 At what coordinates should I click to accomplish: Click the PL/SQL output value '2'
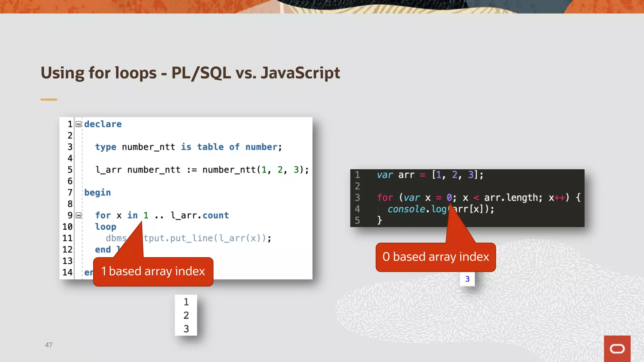point(186,315)
